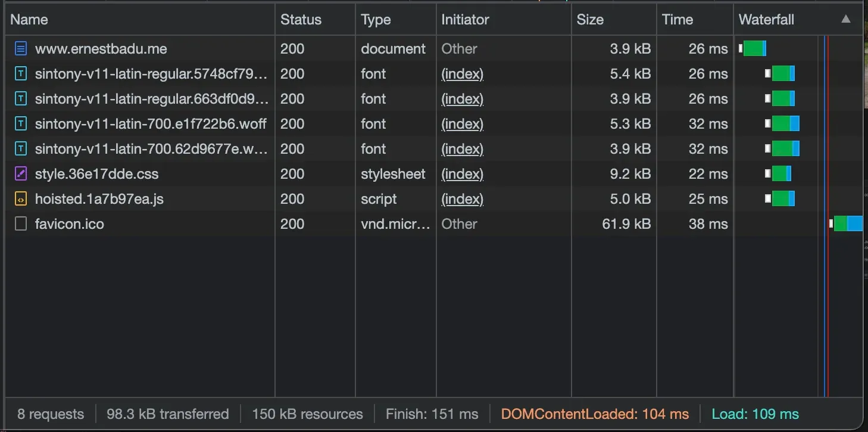Click the waterfall bar for favicon.ico
Image resolution: width=868 pixels, height=432 pixels.
847,223
